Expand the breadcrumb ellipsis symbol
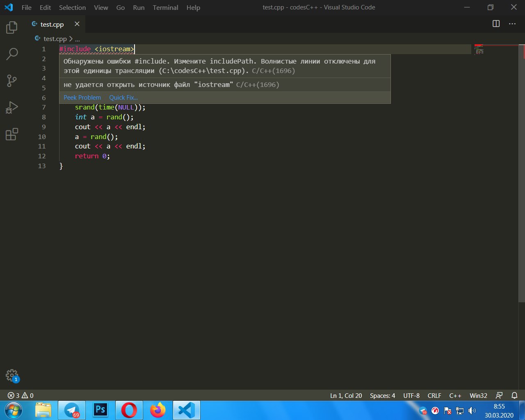Image resolution: width=525 pixels, height=420 pixels. pos(78,39)
